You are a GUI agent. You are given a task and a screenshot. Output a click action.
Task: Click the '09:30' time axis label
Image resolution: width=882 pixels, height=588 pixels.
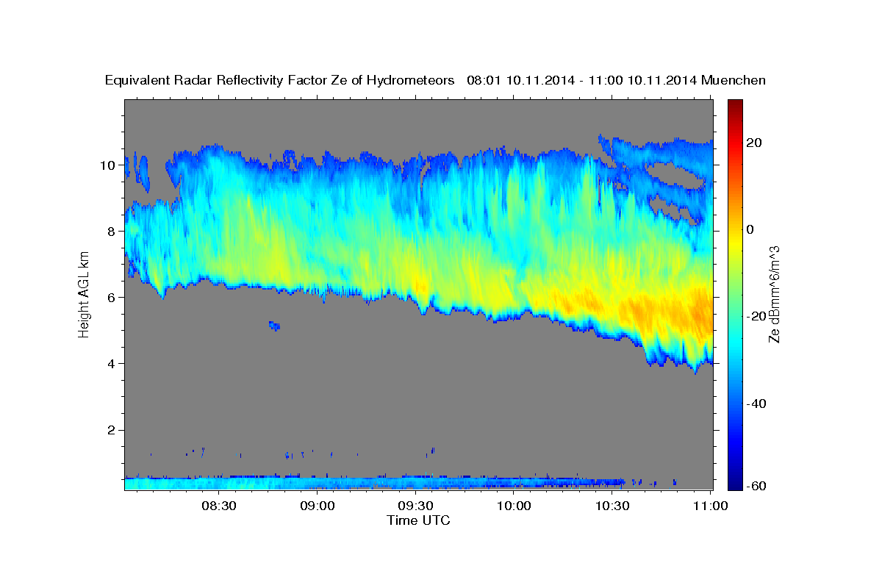tap(416, 506)
